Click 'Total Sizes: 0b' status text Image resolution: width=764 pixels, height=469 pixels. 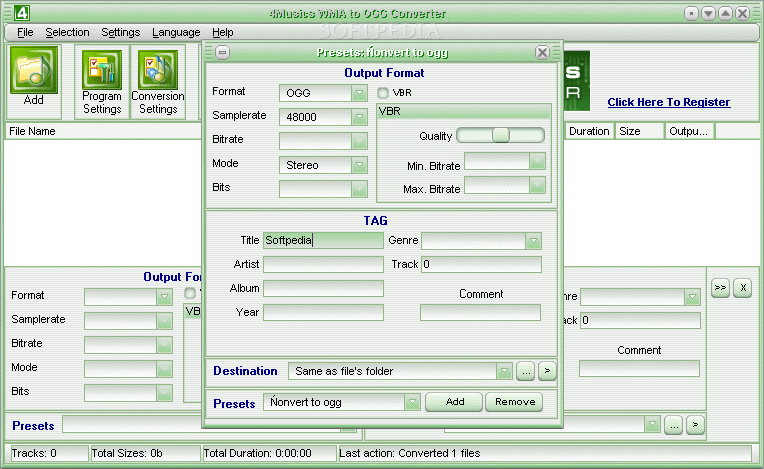pos(127,453)
